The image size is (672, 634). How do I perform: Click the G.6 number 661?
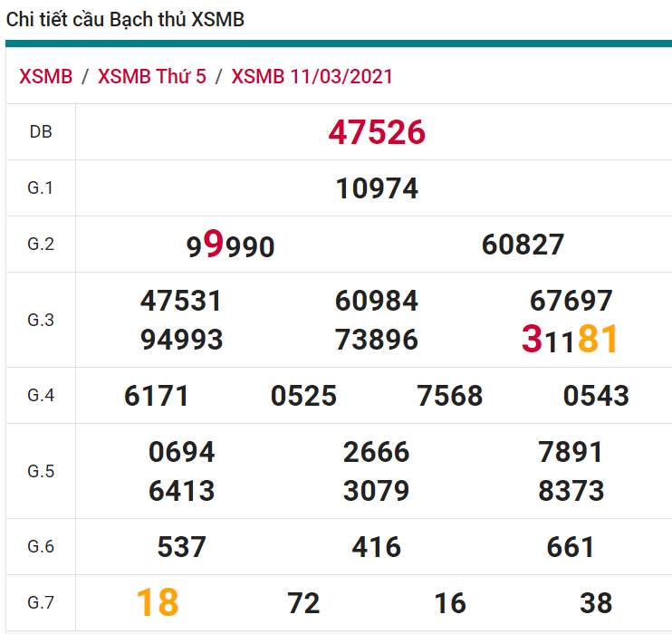tap(571, 547)
